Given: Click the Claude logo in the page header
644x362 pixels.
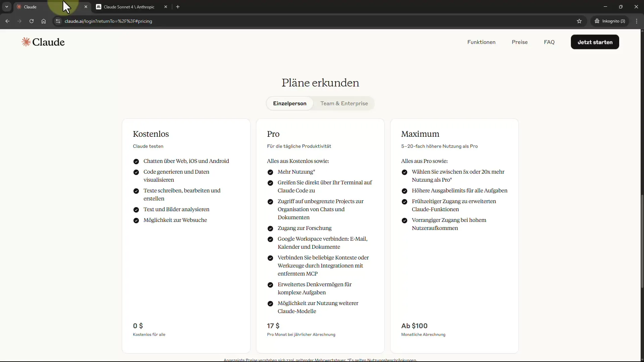Looking at the screenshot, I should pyautogui.click(x=43, y=42).
